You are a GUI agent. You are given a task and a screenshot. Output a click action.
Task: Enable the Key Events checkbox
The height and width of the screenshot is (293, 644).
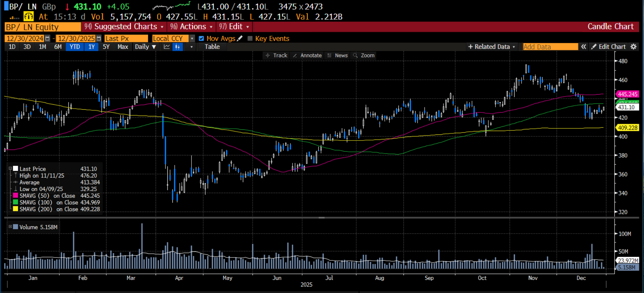tap(250, 39)
